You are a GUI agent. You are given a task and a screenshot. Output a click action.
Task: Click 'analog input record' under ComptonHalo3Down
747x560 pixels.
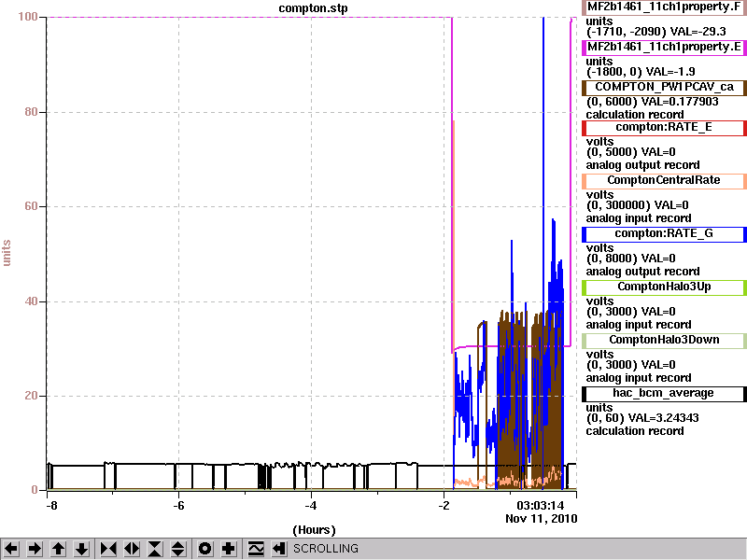(639, 378)
